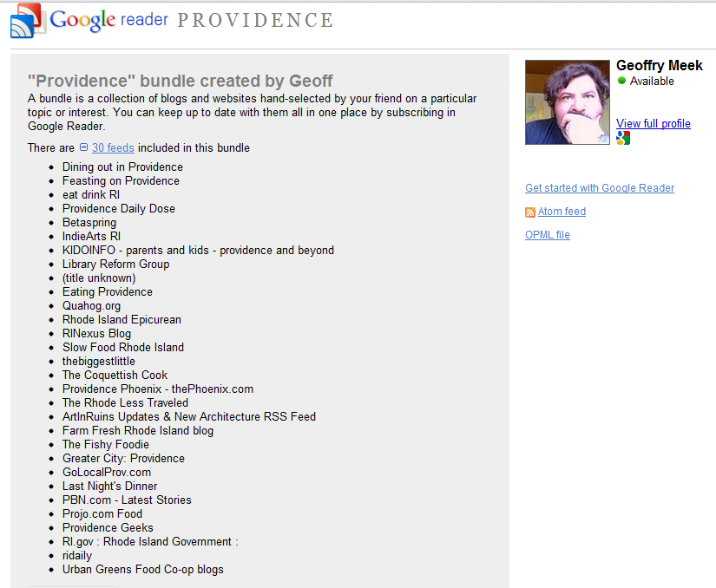Click the green Available status dot
The height and width of the screenshot is (588, 716).
(x=621, y=81)
